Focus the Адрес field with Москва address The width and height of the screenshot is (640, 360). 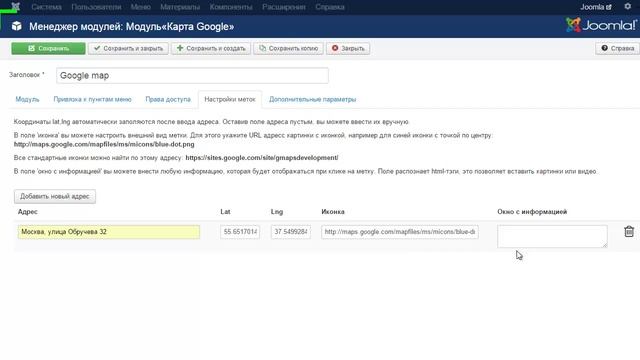[x=109, y=232]
